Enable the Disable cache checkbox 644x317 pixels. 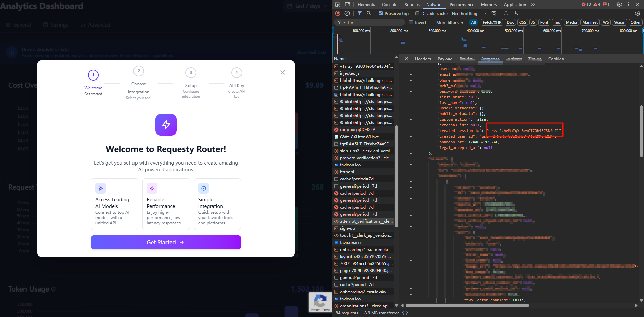417,13
